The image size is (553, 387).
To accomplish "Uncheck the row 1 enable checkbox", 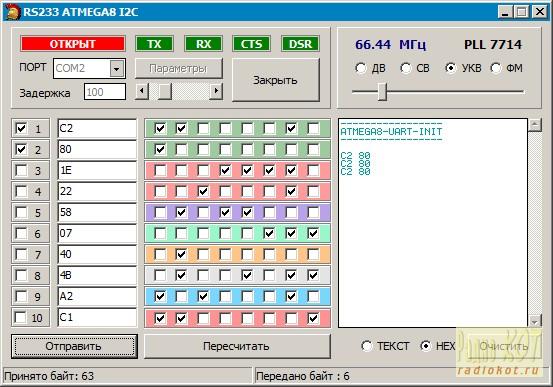I will click(21, 128).
